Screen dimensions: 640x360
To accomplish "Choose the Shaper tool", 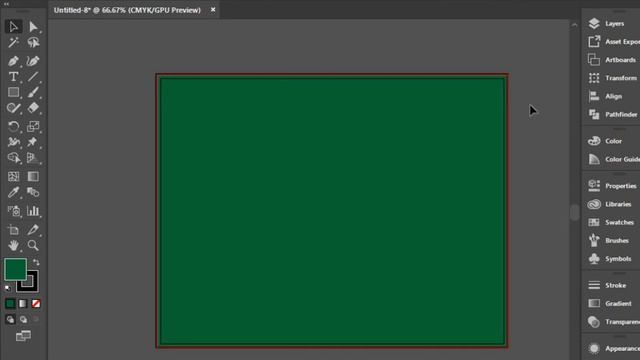I will tap(13, 108).
